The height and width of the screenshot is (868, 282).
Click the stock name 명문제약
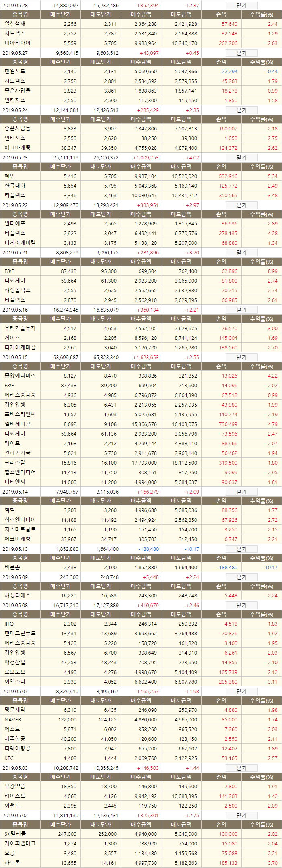pyautogui.click(x=15, y=710)
